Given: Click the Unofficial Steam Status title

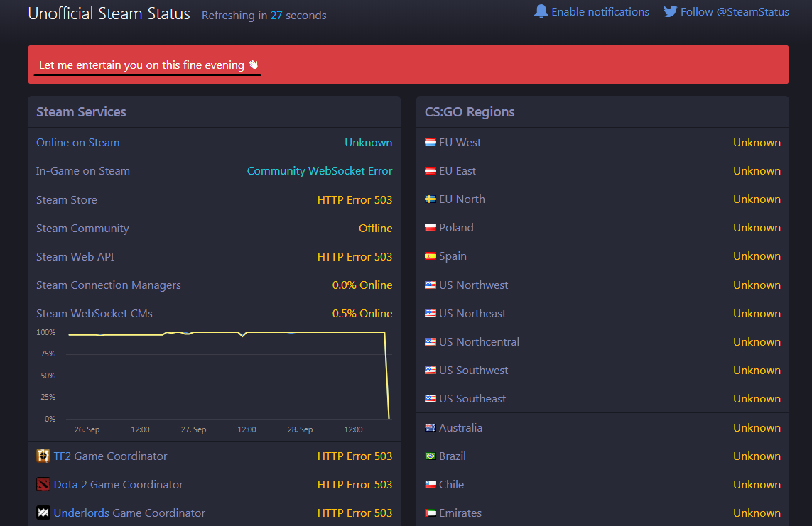Looking at the screenshot, I should 109,13.
